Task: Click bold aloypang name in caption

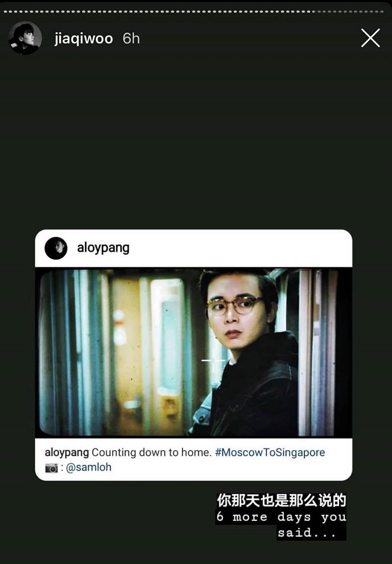Action: pyautogui.click(x=67, y=453)
